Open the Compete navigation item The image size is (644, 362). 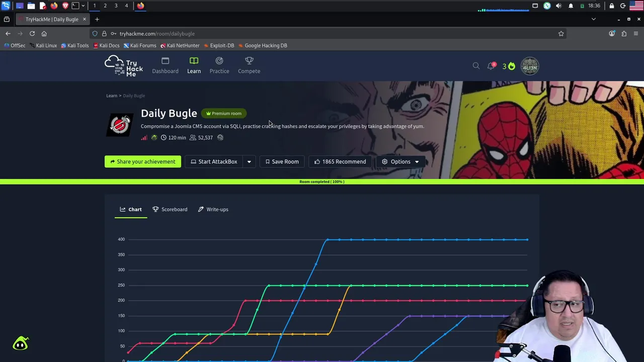coord(249,66)
